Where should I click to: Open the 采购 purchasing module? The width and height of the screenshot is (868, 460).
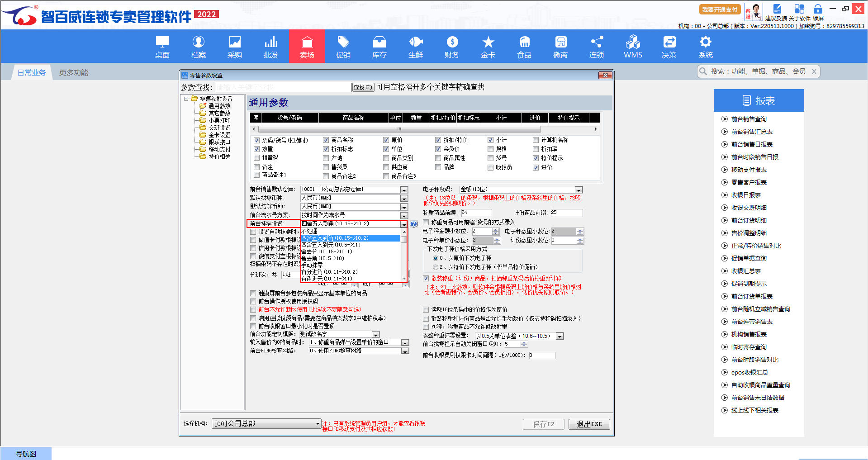pos(234,47)
